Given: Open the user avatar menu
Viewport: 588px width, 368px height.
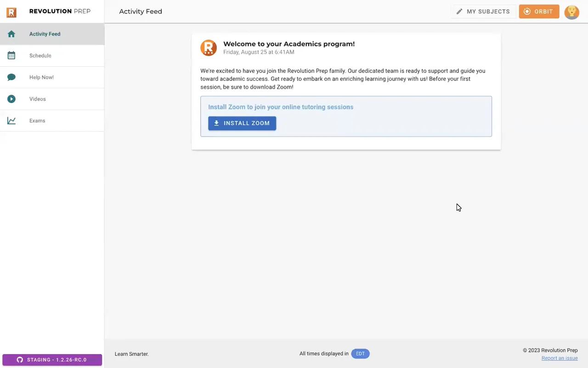Looking at the screenshot, I should pyautogui.click(x=572, y=12).
